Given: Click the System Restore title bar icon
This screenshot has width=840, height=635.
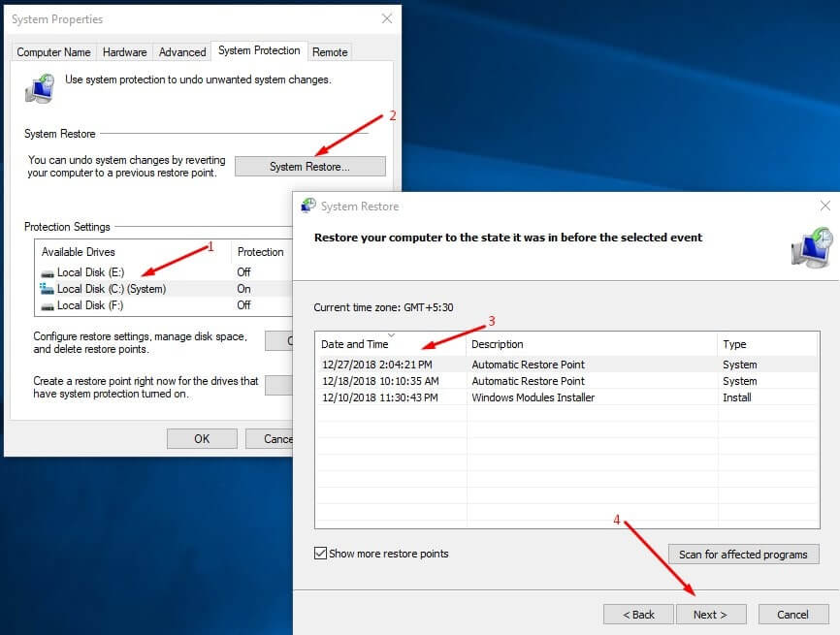Looking at the screenshot, I should click(308, 206).
